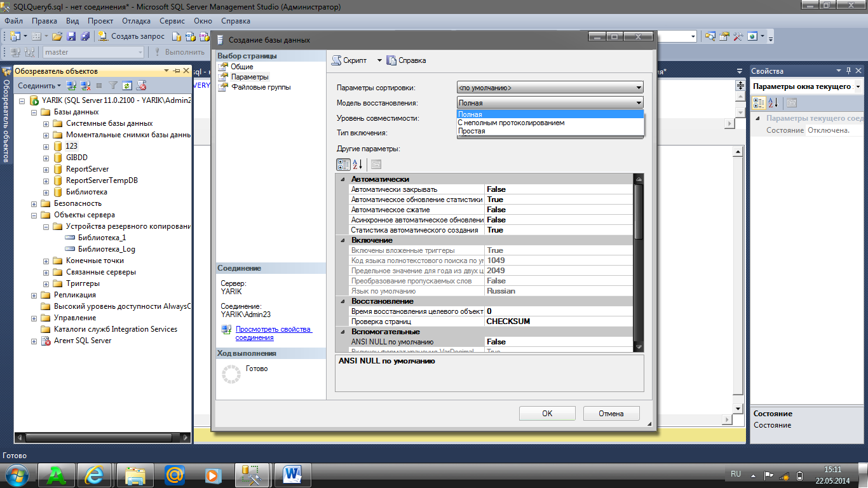
Task: Click alphabetical sort icon in Свойства panel
Action: pyautogui.click(x=773, y=102)
